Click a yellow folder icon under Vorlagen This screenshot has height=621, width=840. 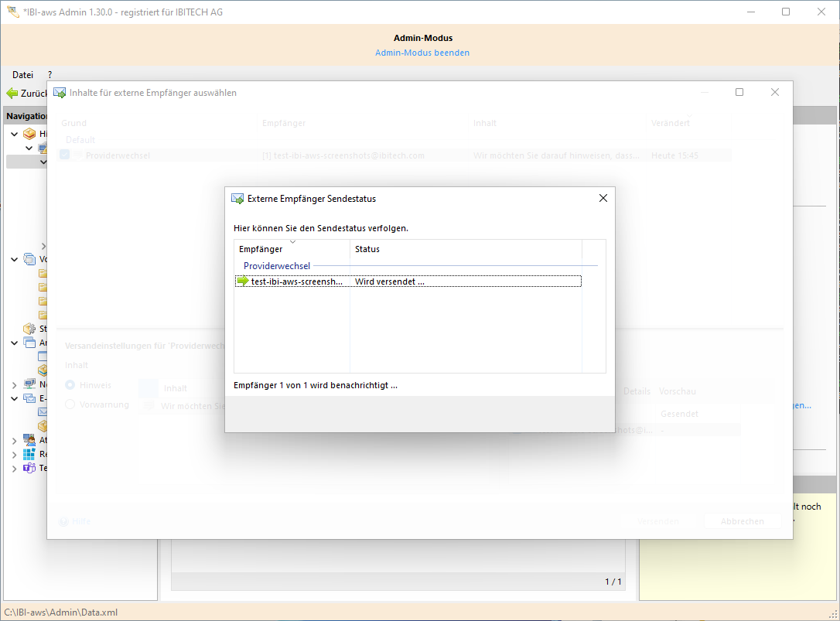point(43,275)
